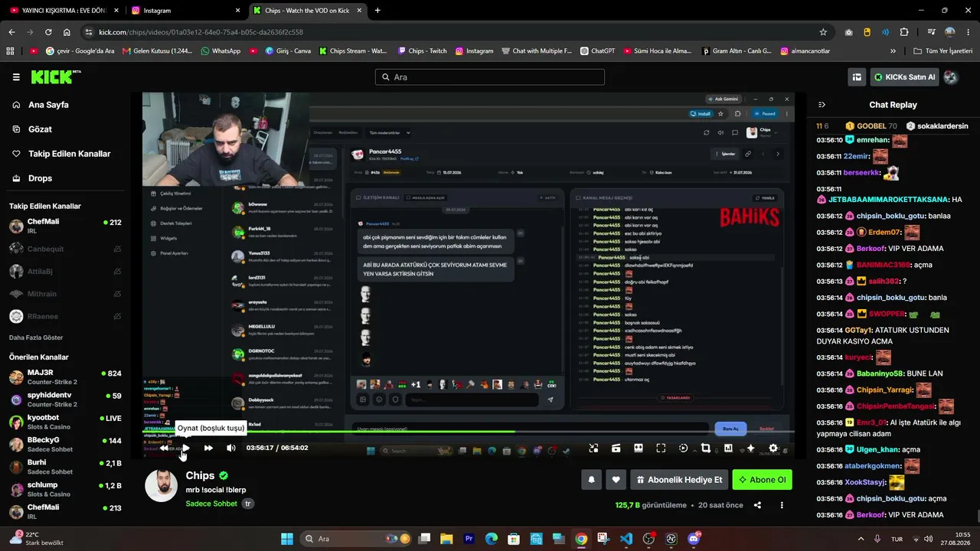The image size is (980, 551).
Task: Open the Kick inventory icon beside KICKs button
Action: pos(857,77)
